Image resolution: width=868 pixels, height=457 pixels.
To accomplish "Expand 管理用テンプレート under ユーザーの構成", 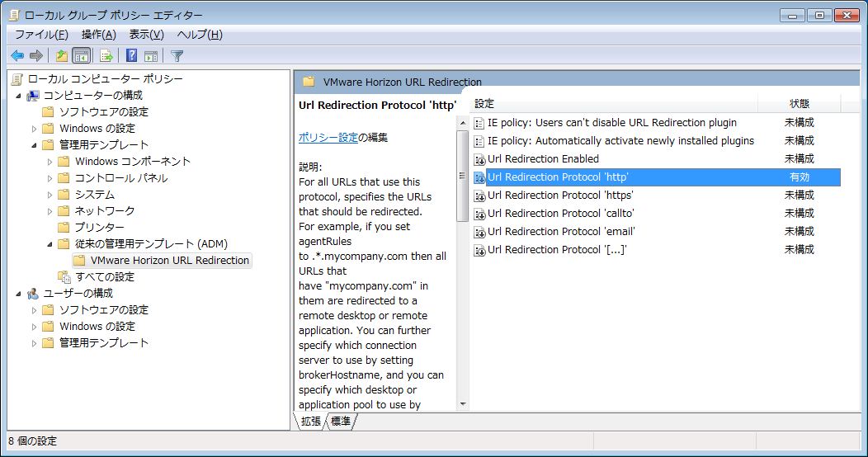I will pyautogui.click(x=35, y=344).
